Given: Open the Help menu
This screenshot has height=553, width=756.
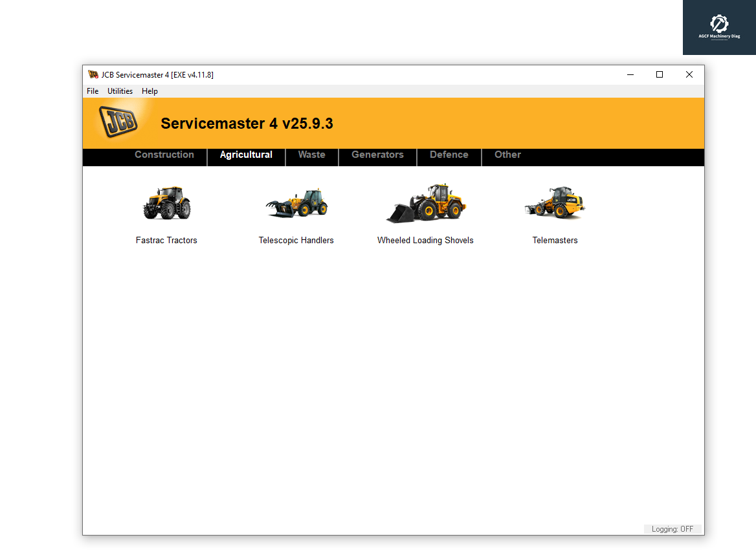Looking at the screenshot, I should coord(150,91).
